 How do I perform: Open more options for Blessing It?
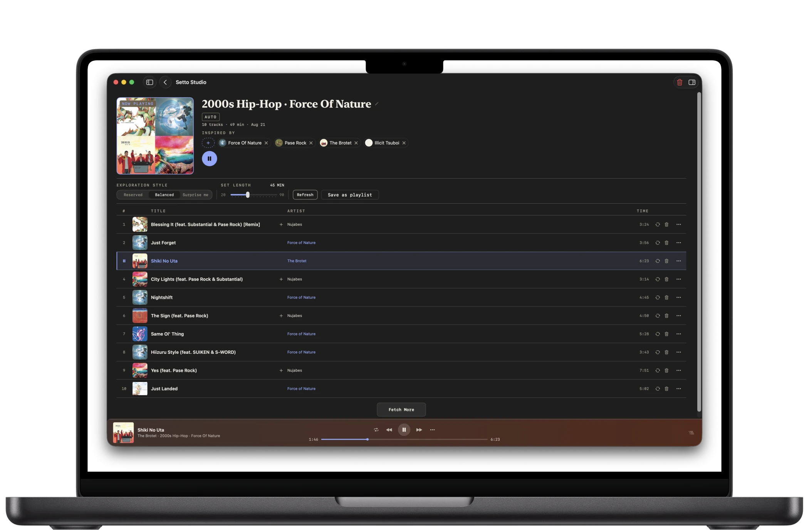679,224
